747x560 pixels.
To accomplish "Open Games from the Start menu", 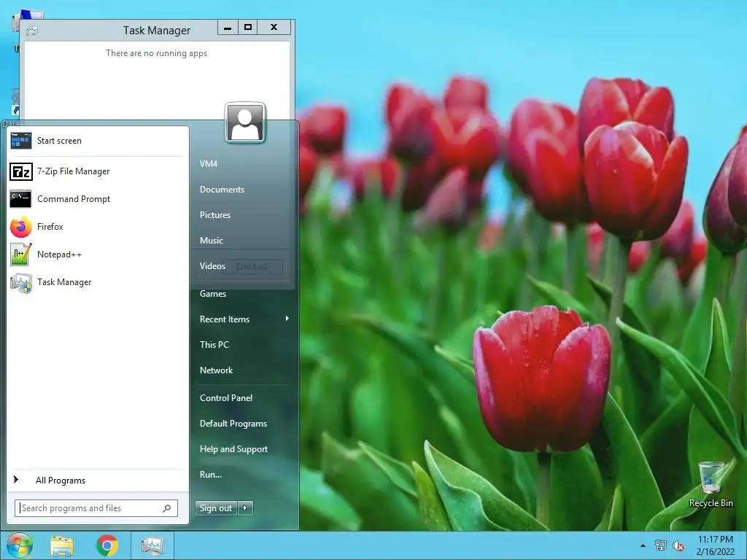I will [213, 294].
